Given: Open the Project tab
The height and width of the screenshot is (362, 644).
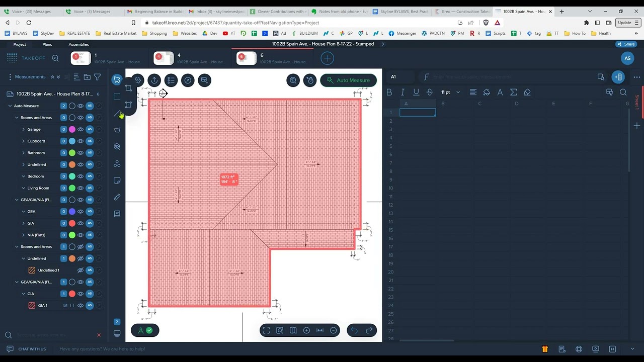Looking at the screenshot, I should pyautogui.click(x=20, y=44).
